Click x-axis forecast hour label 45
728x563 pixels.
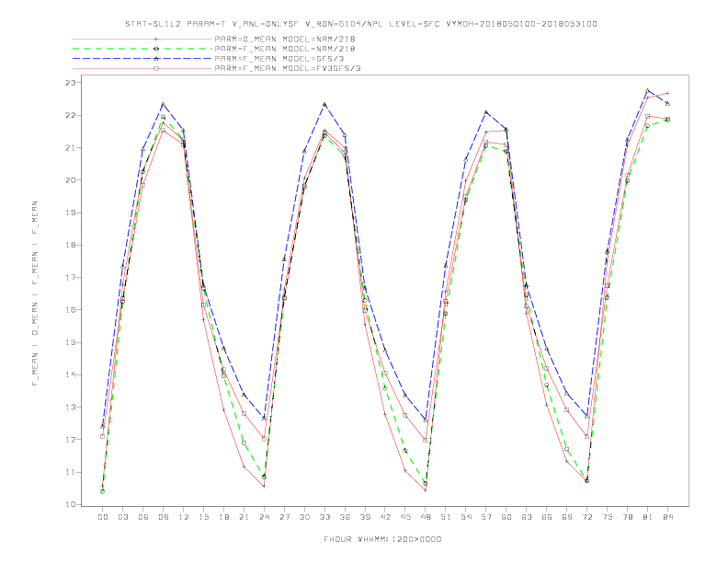[405, 517]
